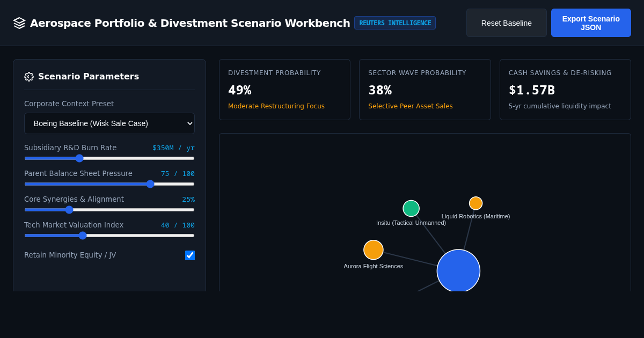The image size is (644, 338).
Task: Uncheck Retain Minority Equity / JV checkbox
Action: pyautogui.click(x=190, y=255)
